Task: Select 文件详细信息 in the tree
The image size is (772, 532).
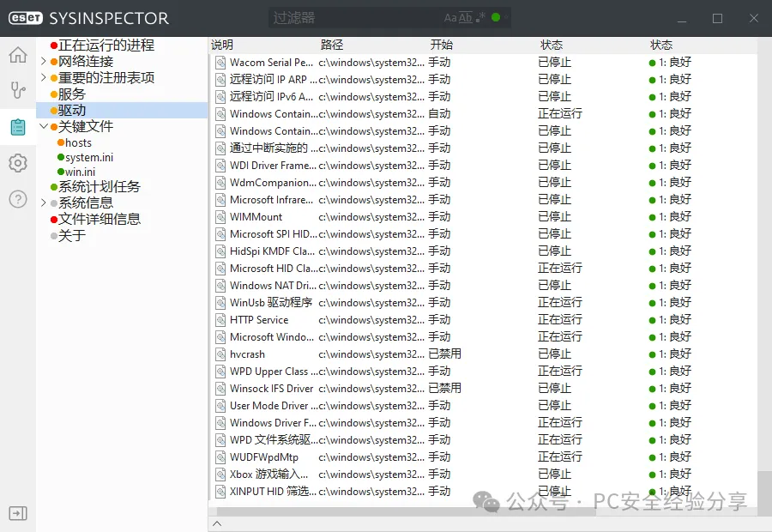Action: (x=100, y=219)
